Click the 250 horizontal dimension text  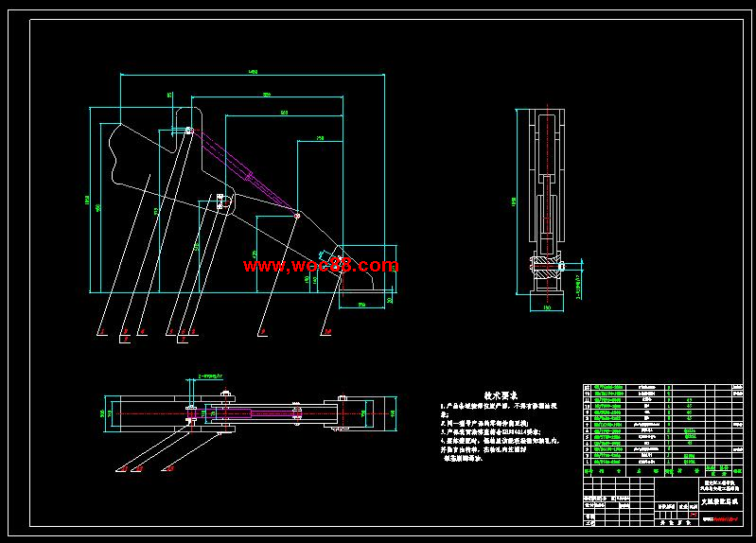click(320, 138)
